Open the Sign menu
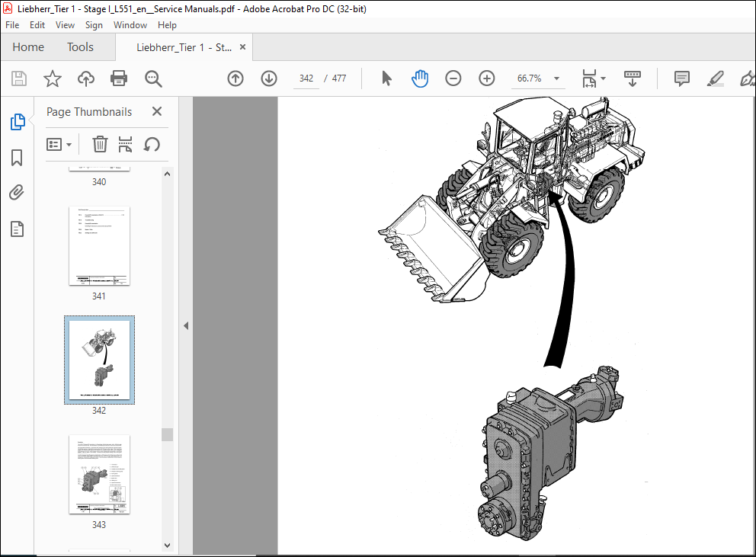This screenshot has height=557, width=756. coord(94,25)
